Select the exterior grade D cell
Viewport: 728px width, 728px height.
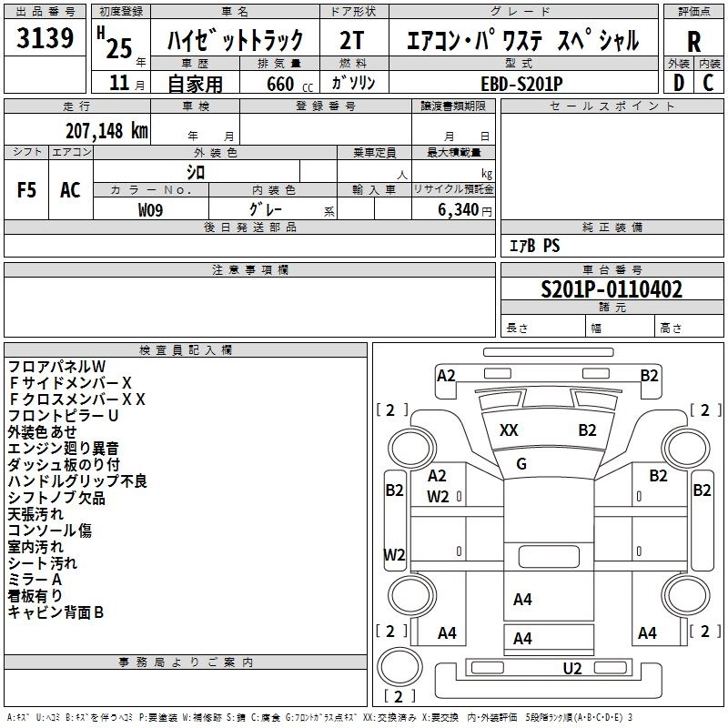coord(678,82)
